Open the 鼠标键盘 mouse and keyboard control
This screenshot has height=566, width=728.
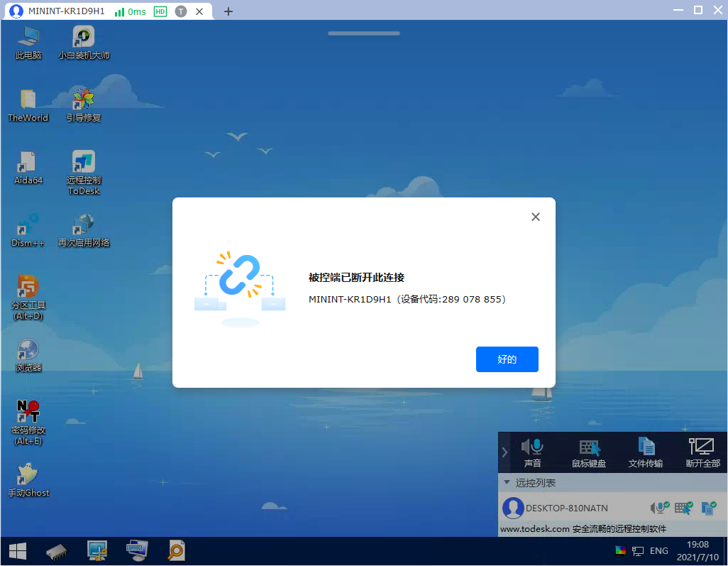(589, 453)
